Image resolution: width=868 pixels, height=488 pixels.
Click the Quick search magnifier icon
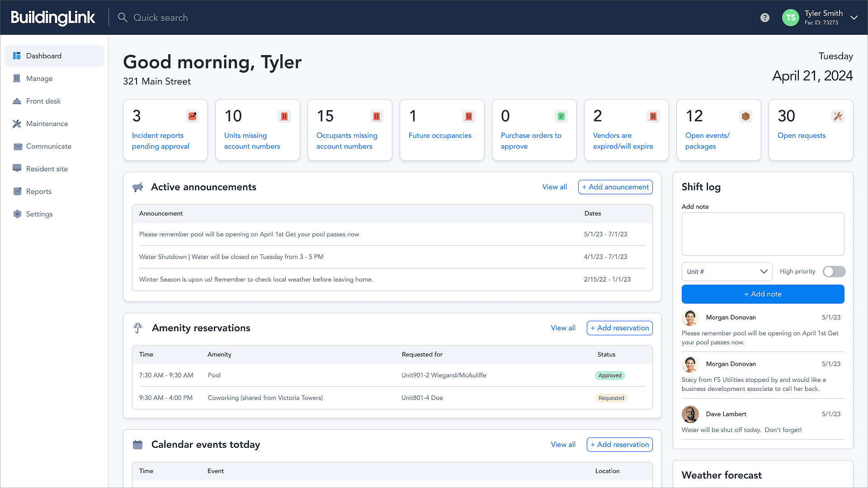[x=123, y=18]
